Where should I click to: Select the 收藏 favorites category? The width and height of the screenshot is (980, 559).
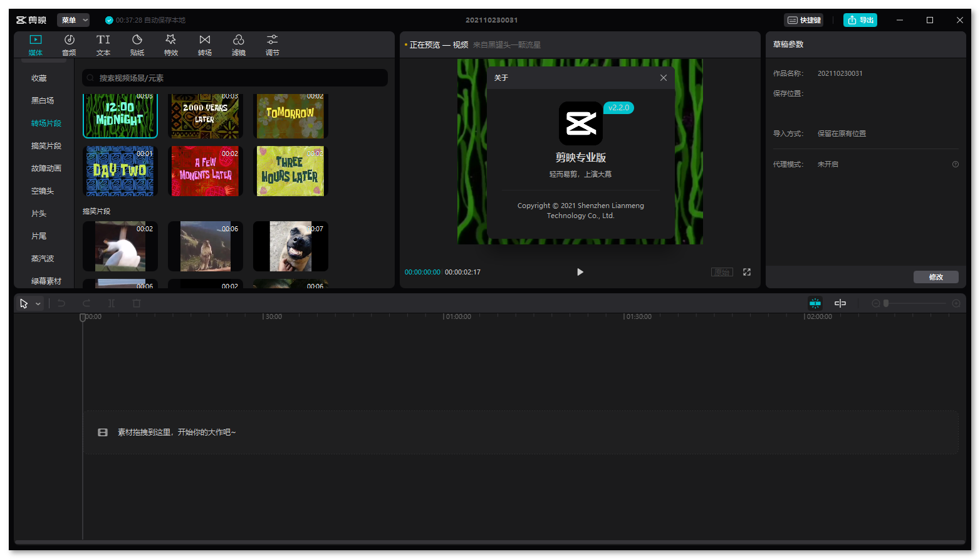pos(39,78)
